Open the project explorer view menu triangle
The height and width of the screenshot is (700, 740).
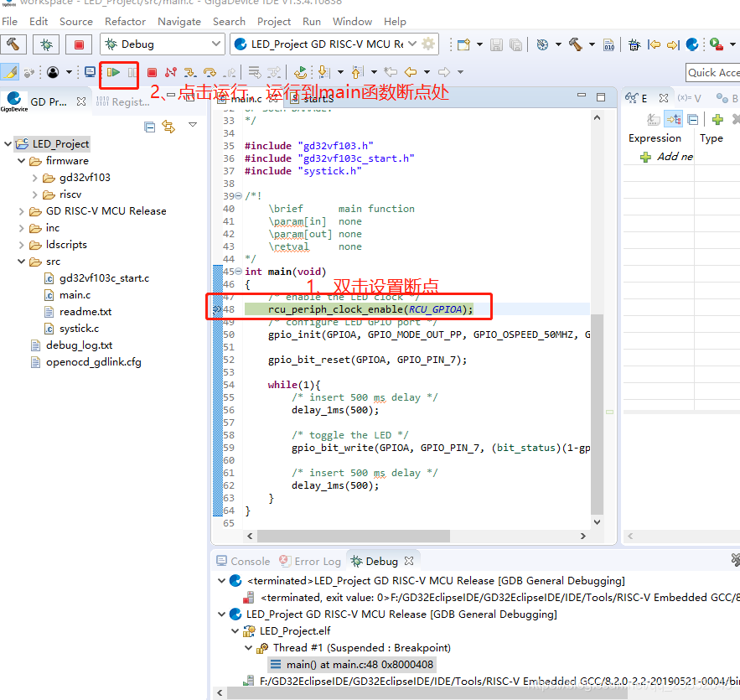[x=193, y=125]
